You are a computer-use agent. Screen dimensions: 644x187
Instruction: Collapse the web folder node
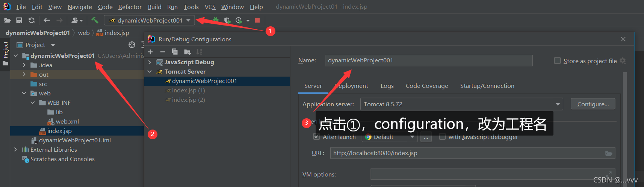(x=24, y=93)
